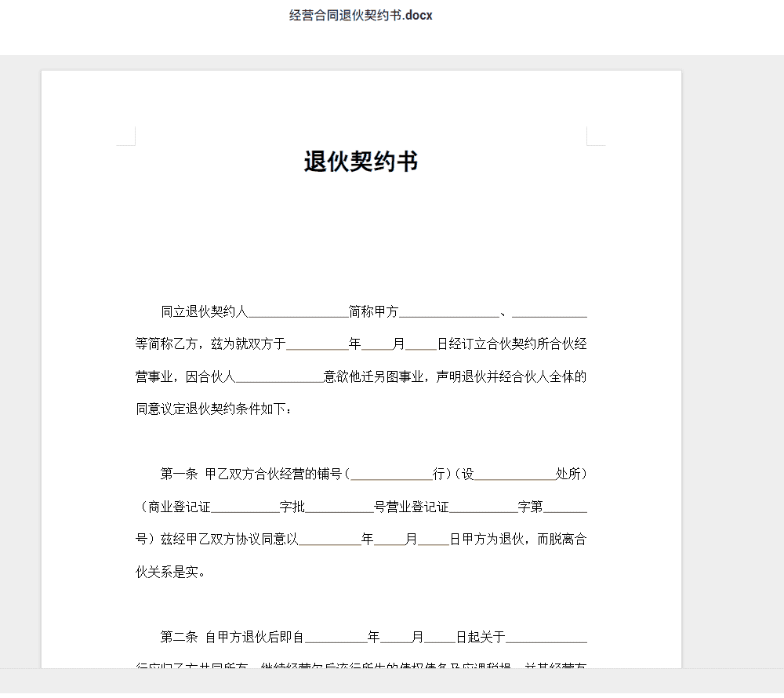Click the text 营事业，因合伙人
Screen dimensions: 784x698
pos(186,376)
